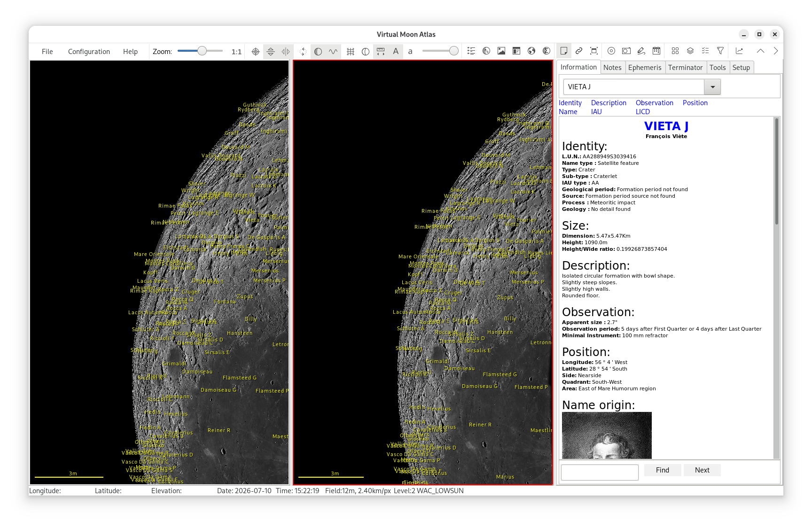Click the circular eyepiece icon
Viewport: 812px width, 527px height.
(611, 51)
